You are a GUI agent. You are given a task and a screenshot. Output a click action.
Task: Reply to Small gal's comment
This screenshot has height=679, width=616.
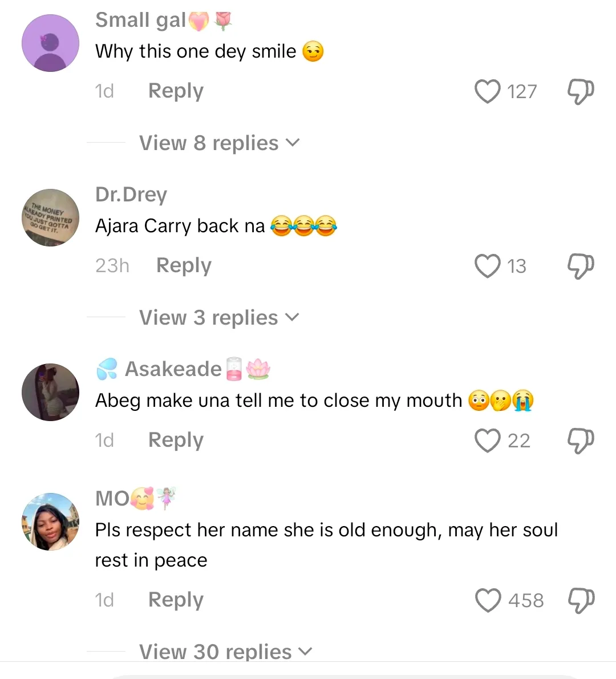176,91
